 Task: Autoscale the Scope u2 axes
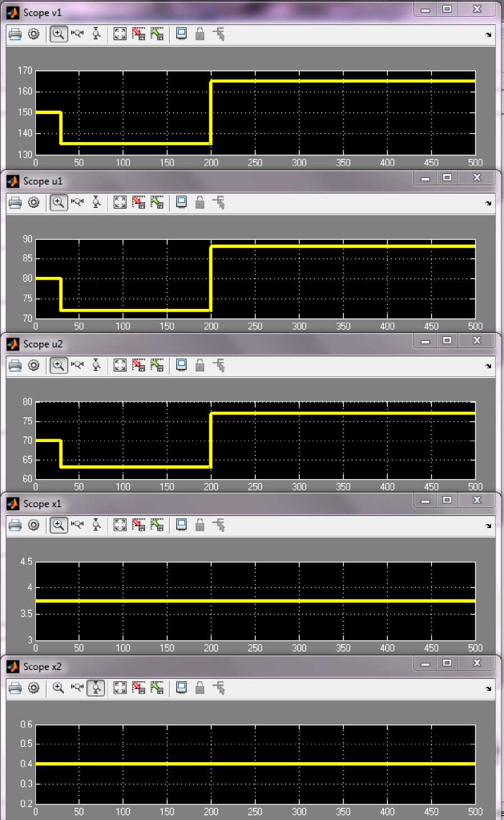tap(120, 366)
